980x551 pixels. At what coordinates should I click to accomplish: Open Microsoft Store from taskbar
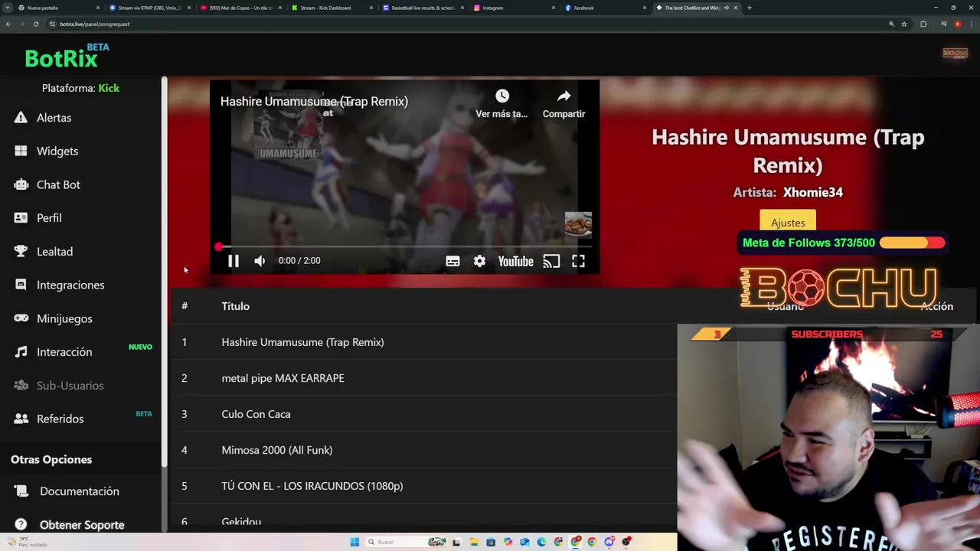pos(491,542)
